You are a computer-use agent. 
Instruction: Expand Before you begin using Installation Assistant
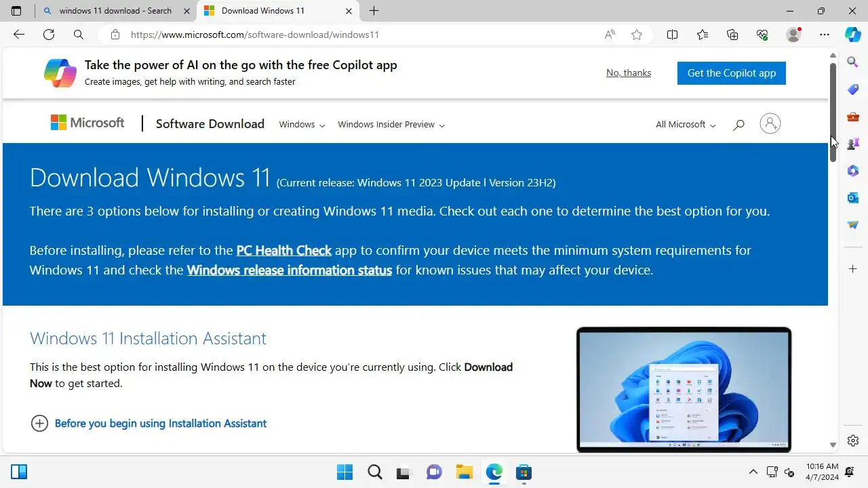149,424
